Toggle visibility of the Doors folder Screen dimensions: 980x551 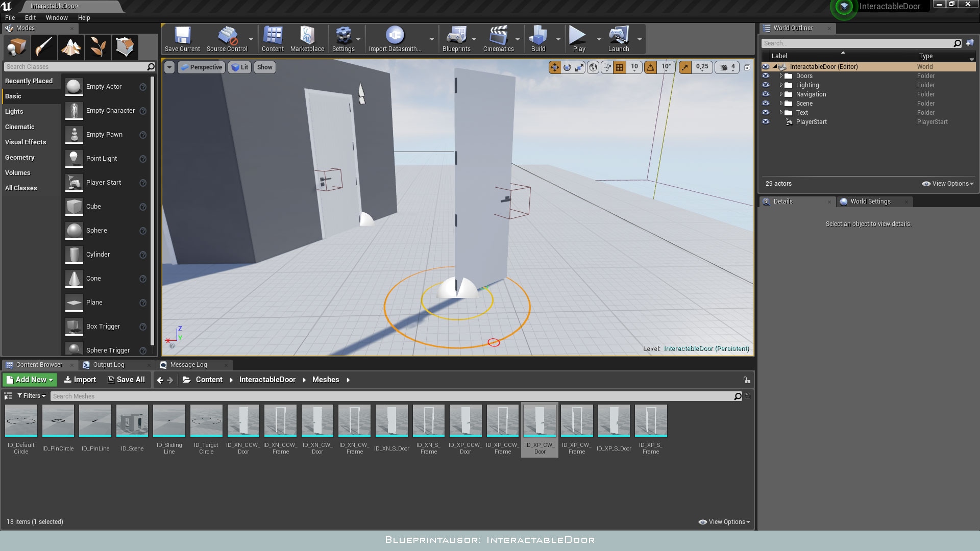coord(766,76)
